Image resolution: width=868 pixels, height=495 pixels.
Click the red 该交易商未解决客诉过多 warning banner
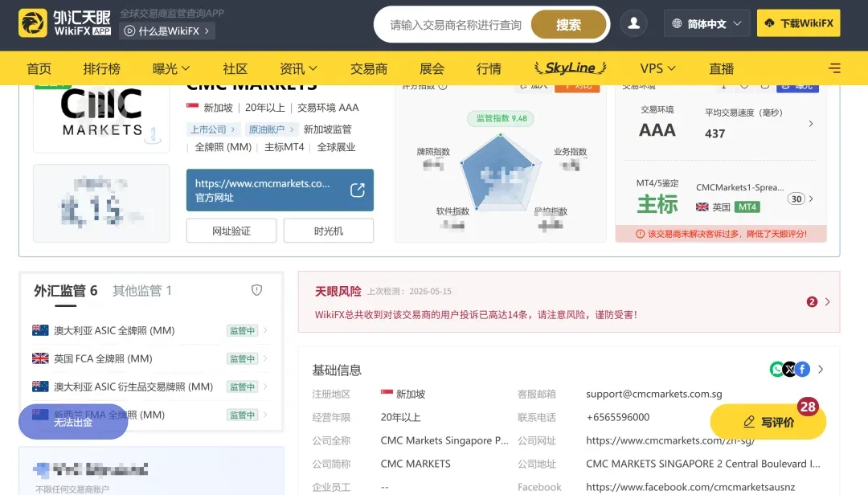point(721,234)
